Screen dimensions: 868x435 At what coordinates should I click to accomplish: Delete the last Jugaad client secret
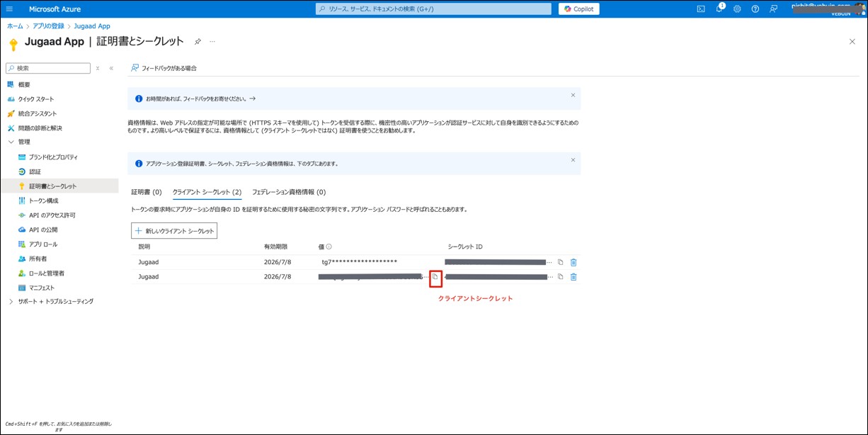573,277
